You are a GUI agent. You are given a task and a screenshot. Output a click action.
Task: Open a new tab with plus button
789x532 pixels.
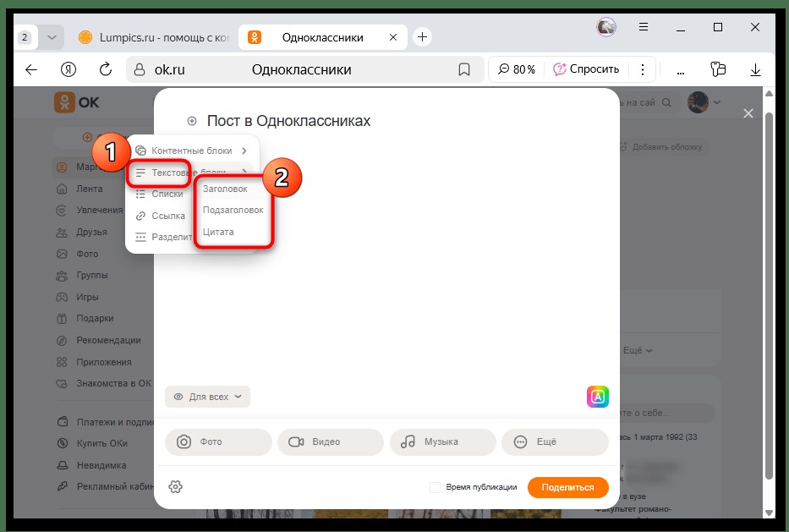(422, 36)
